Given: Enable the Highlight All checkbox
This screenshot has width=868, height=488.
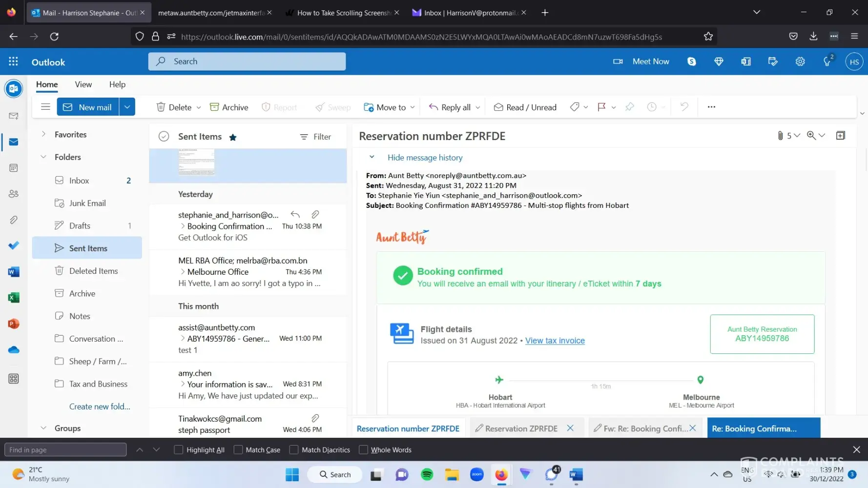Looking at the screenshot, I should [x=179, y=450].
